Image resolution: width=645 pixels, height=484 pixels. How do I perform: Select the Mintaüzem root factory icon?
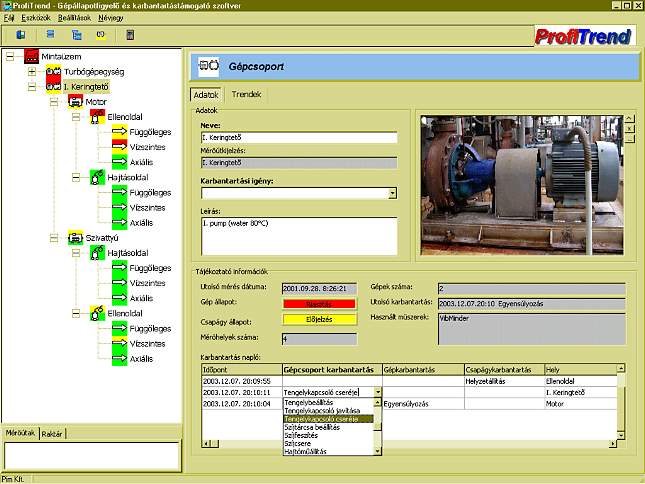(31, 57)
